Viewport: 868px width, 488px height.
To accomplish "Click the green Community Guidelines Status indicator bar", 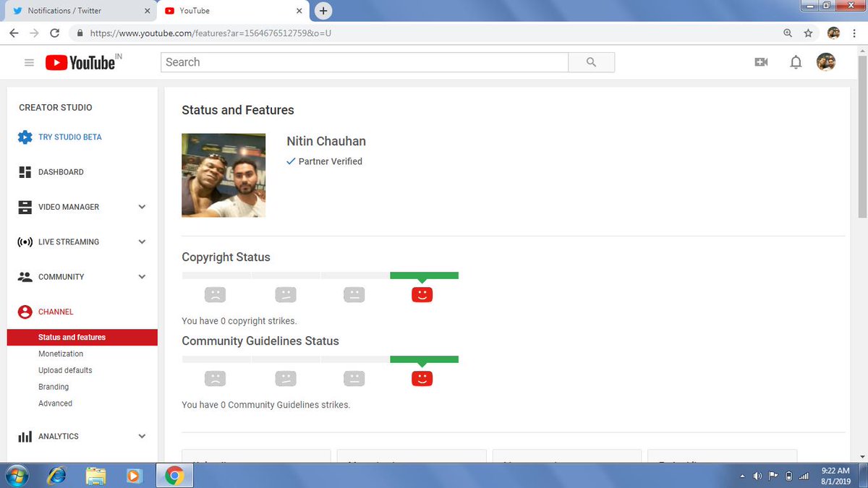I will pyautogui.click(x=424, y=359).
